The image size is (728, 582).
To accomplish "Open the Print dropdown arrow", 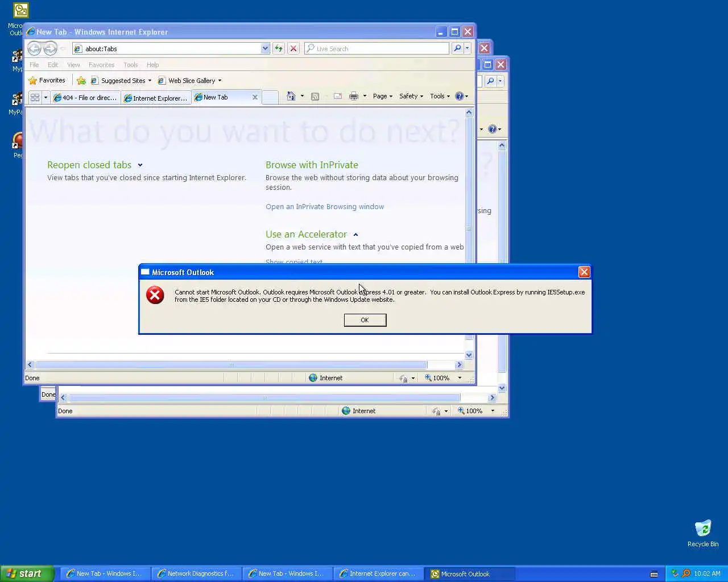I will [x=365, y=96].
